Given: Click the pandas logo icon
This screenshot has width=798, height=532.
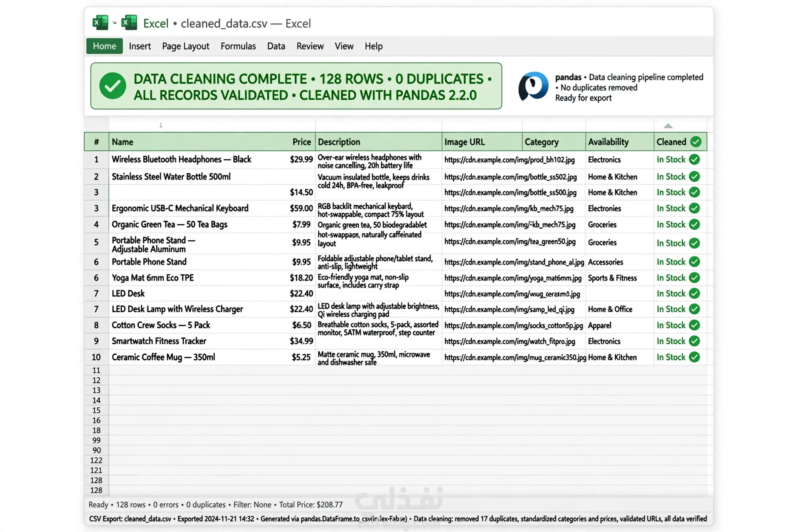Looking at the screenshot, I should coord(533,86).
